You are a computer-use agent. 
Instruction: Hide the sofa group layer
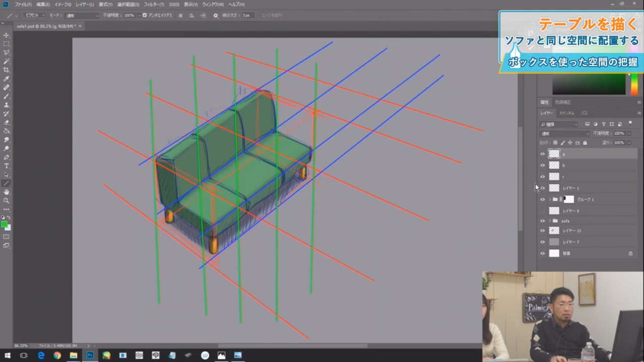[x=542, y=221]
